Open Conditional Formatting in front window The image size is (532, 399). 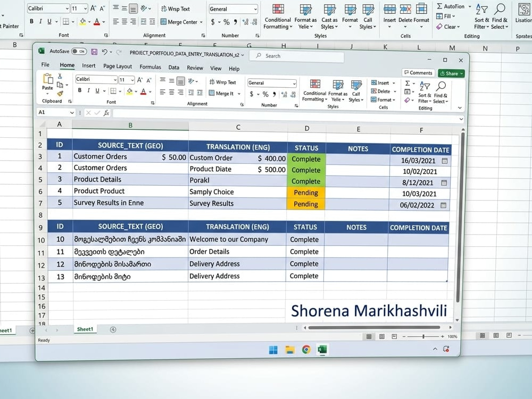pos(314,90)
